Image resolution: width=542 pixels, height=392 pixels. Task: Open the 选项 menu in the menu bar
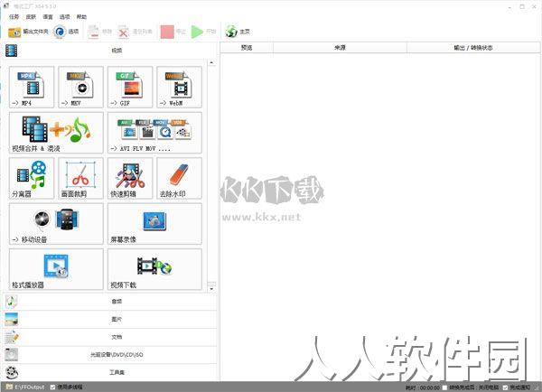tap(65, 16)
